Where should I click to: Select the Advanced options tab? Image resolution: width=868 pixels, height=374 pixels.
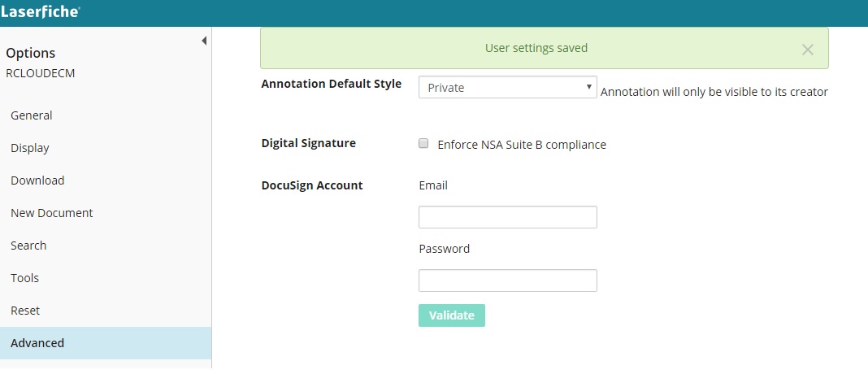point(37,343)
